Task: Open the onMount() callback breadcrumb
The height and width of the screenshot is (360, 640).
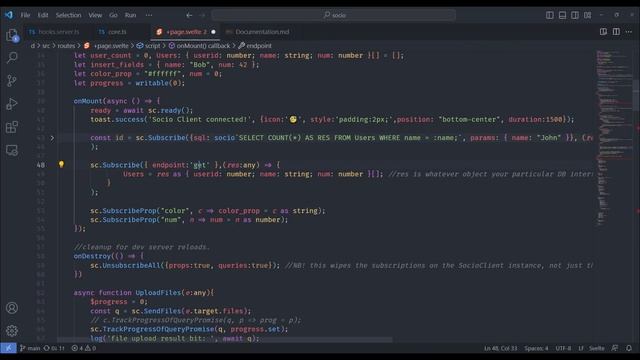Action: (x=199, y=46)
